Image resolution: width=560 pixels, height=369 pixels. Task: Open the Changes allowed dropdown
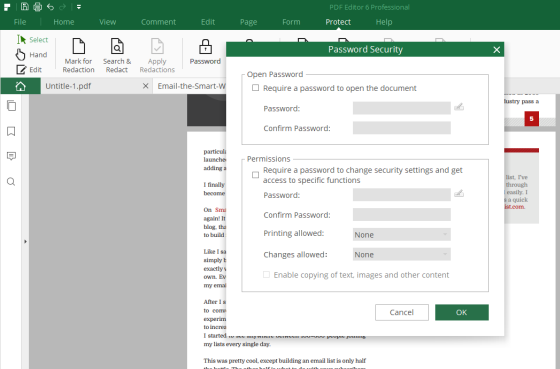tap(401, 254)
